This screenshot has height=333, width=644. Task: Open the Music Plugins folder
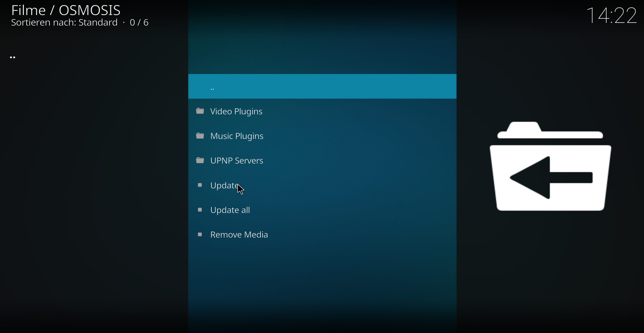pyautogui.click(x=322, y=136)
